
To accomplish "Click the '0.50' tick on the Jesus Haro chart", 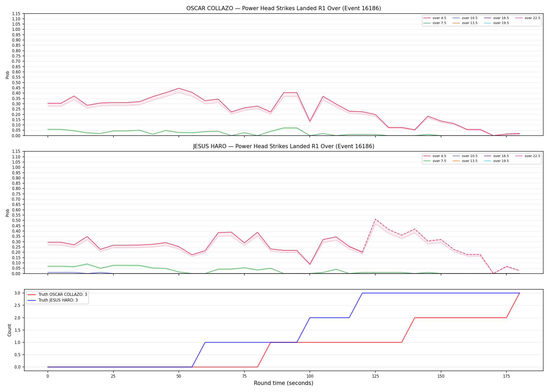I will coord(16,221).
